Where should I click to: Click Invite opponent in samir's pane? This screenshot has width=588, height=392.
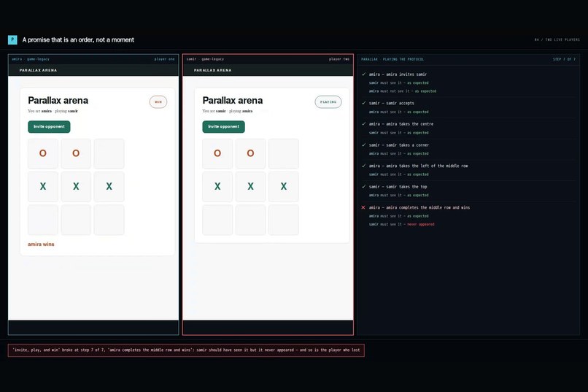[x=223, y=127]
